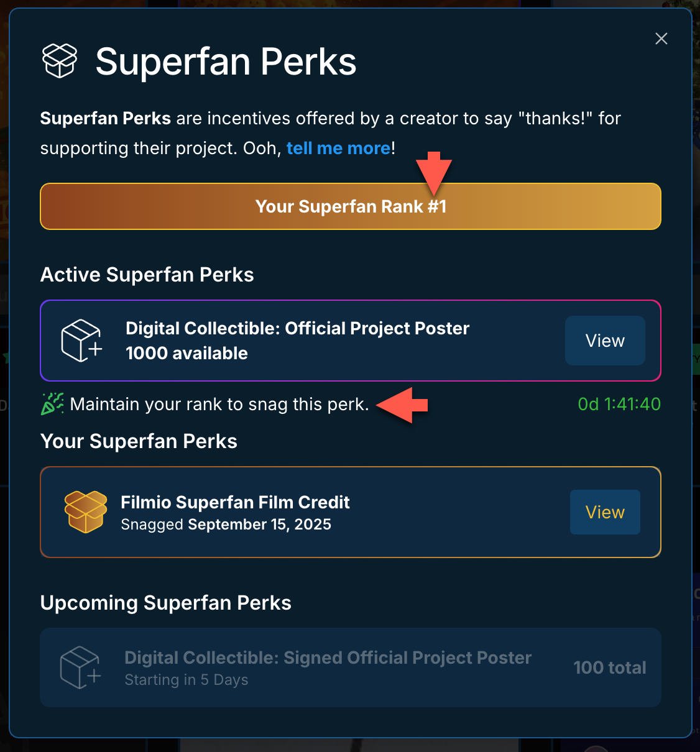Click the "Starting in 5 Days" label
Screen dimensions: 700x752
(x=186, y=680)
